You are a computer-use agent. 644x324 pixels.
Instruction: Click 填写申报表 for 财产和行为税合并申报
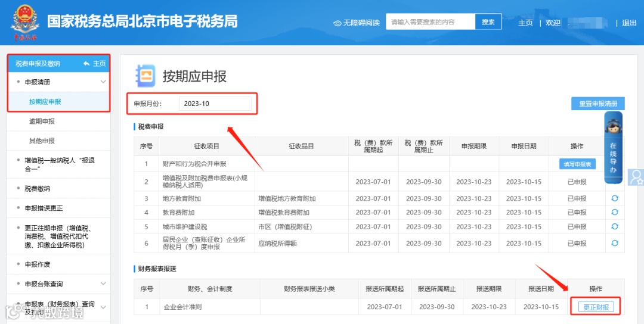(x=577, y=164)
